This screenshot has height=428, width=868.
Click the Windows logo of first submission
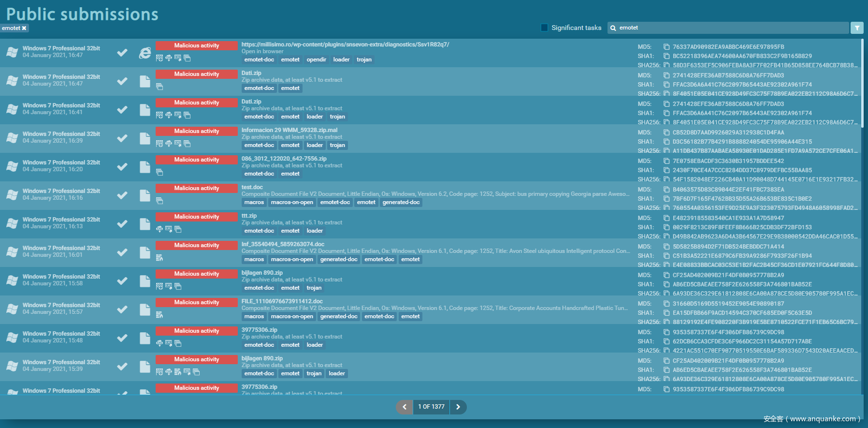(12, 52)
